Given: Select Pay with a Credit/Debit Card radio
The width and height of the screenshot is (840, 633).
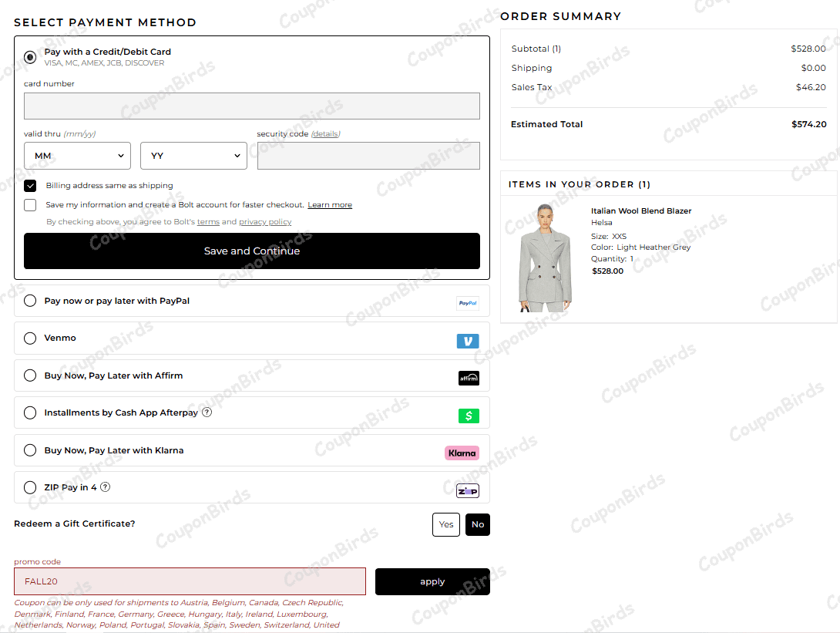Looking at the screenshot, I should (x=30, y=57).
